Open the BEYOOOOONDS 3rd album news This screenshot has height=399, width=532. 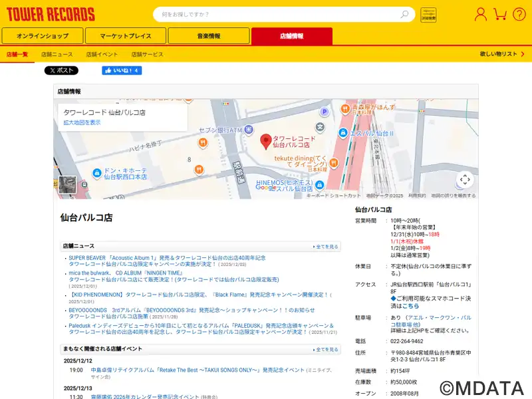(x=192, y=313)
